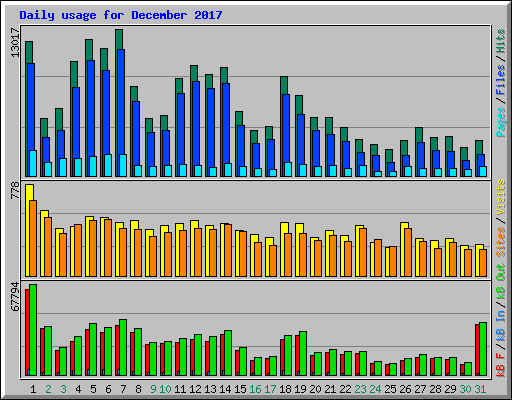Click the 67794 KB axis value
The height and width of the screenshot is (400, 512).
coord(15,297)
